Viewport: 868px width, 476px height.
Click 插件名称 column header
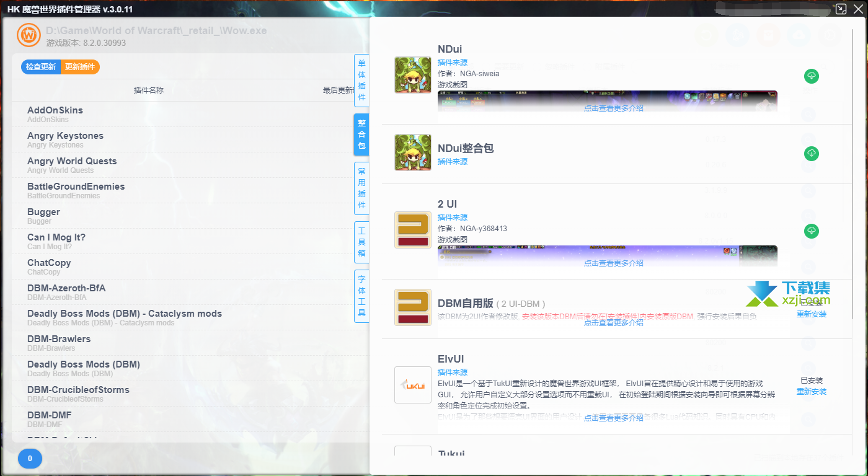149,90
